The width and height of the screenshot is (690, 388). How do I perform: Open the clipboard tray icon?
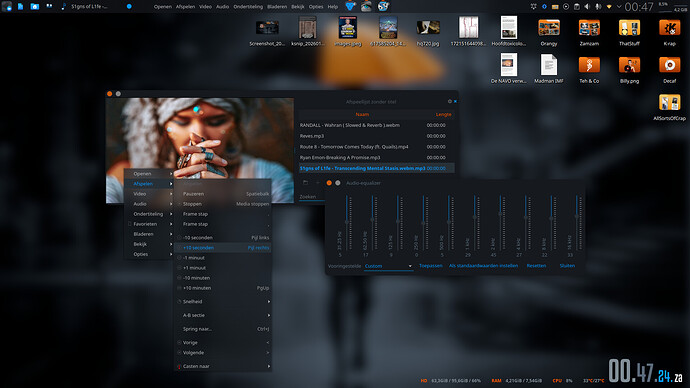576,7
